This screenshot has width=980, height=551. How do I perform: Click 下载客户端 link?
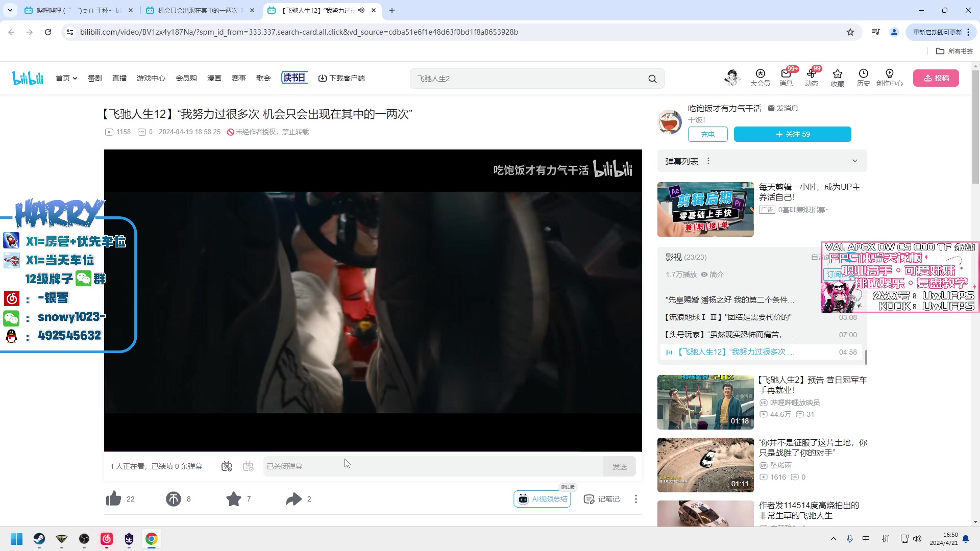(x=341, y=78)
